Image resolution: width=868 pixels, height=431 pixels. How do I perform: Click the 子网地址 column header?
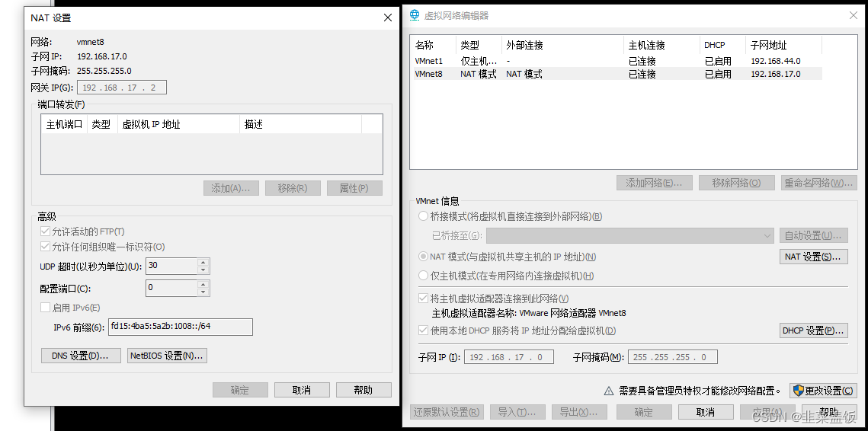point(784,46)
